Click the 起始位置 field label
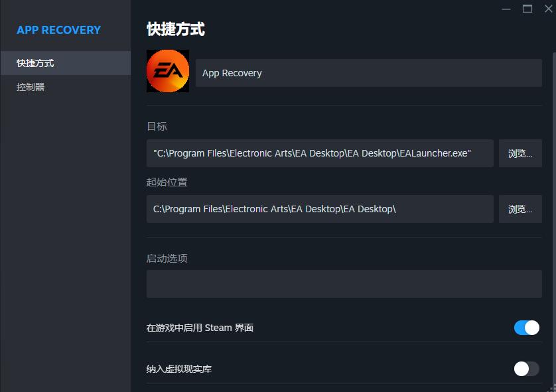This screenshot has width=556, height=392. click(167, 182)
